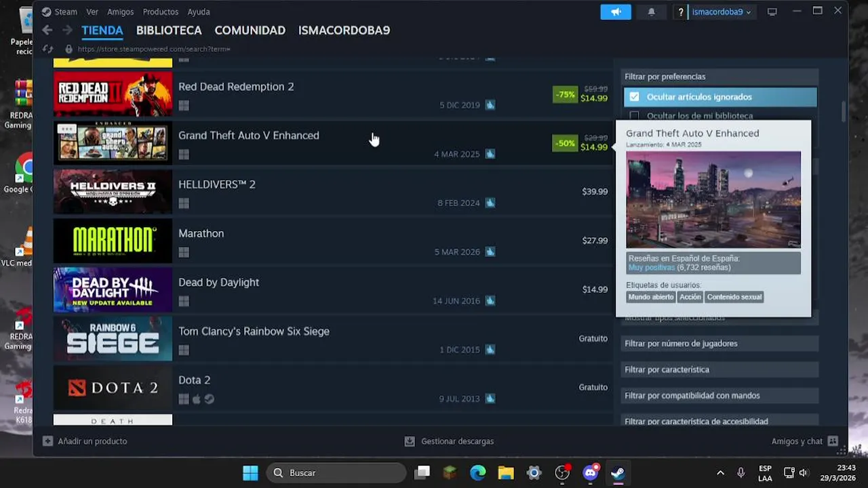Click the review thumbs-up icon for Dead by Daylight
This screenshot has height=488, width=868.
coord(490,301)
